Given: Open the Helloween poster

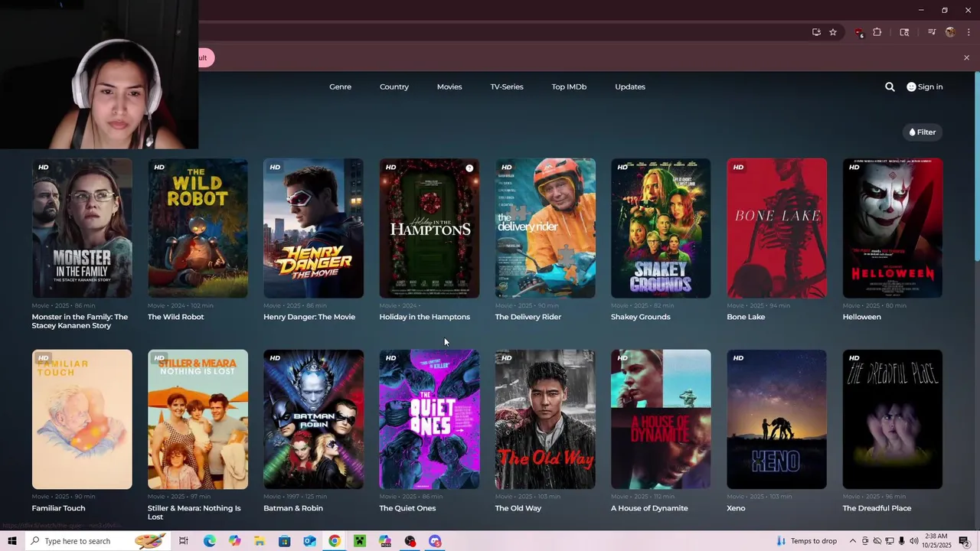Looking at the screenshot, I should [893, 228].
